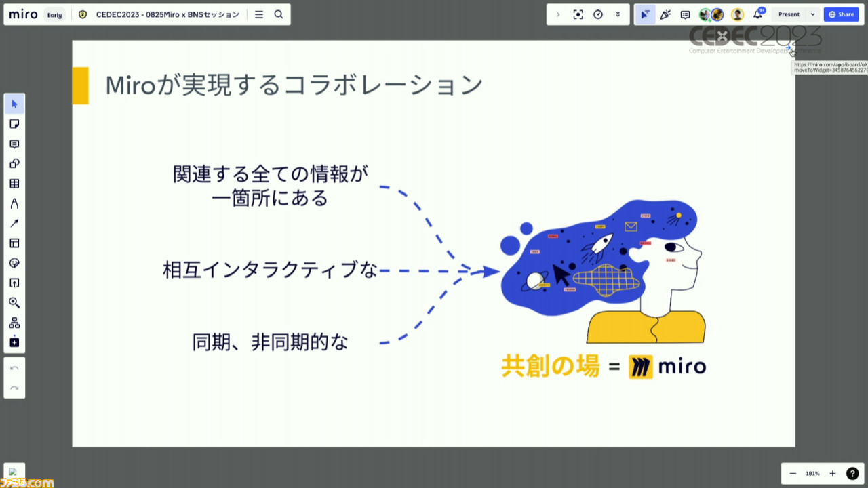This screenshot has width=868, height=488.
Task: Open more apps plus tool
Action: tap(14, 342)
